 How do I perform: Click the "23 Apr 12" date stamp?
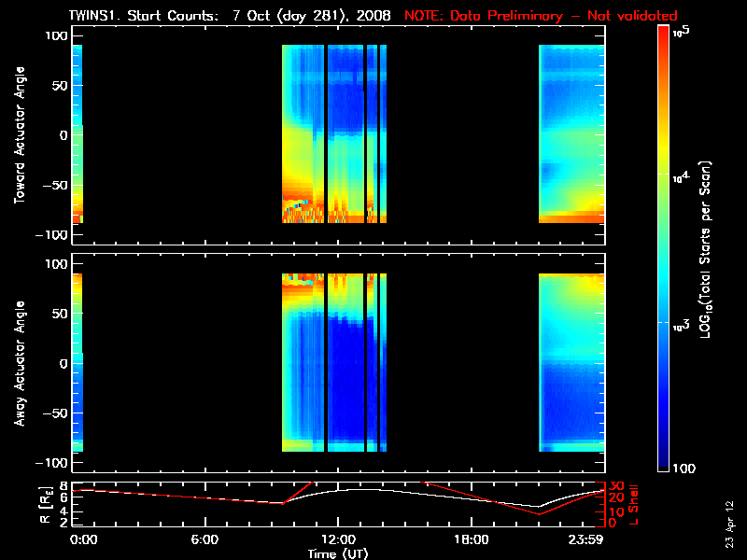coord(730,516)
